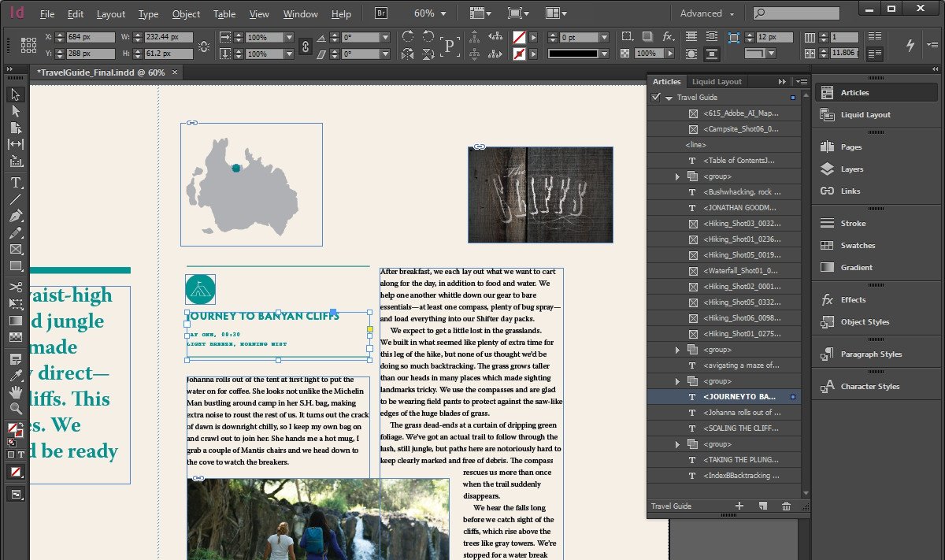
Task: Select the Direct Selection tool
Action: pyautogui.click(x=16, y=111)
